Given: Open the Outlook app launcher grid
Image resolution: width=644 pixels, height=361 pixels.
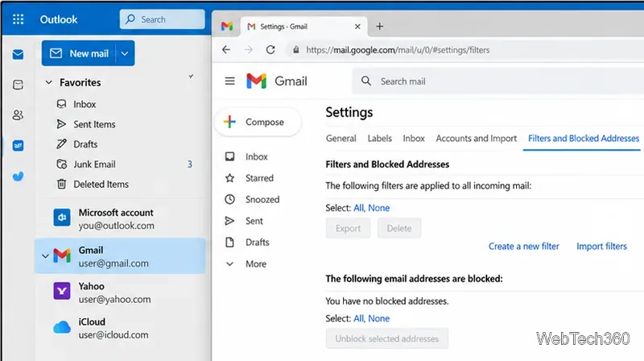Looking at the screenshot, I should coord(18,19).
